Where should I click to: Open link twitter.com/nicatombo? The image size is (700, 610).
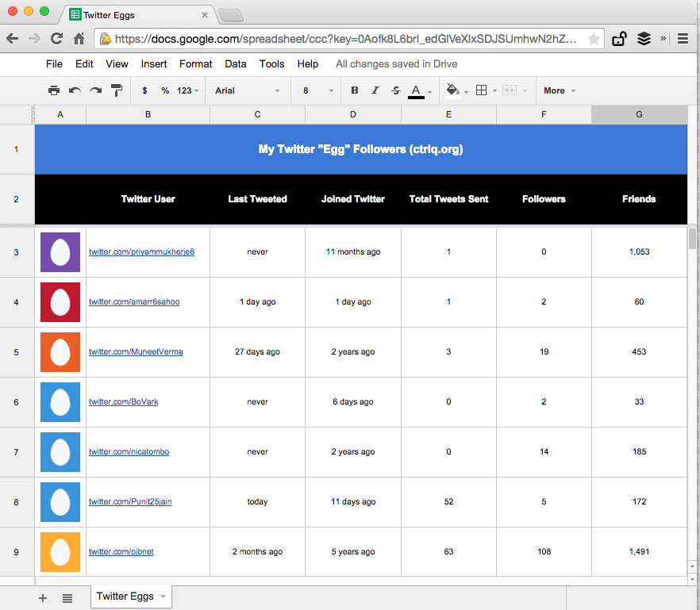click(x=129, y=451)
